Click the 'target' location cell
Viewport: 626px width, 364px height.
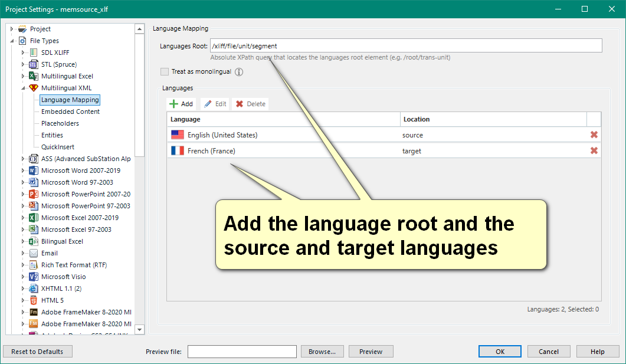pos(412,151)
